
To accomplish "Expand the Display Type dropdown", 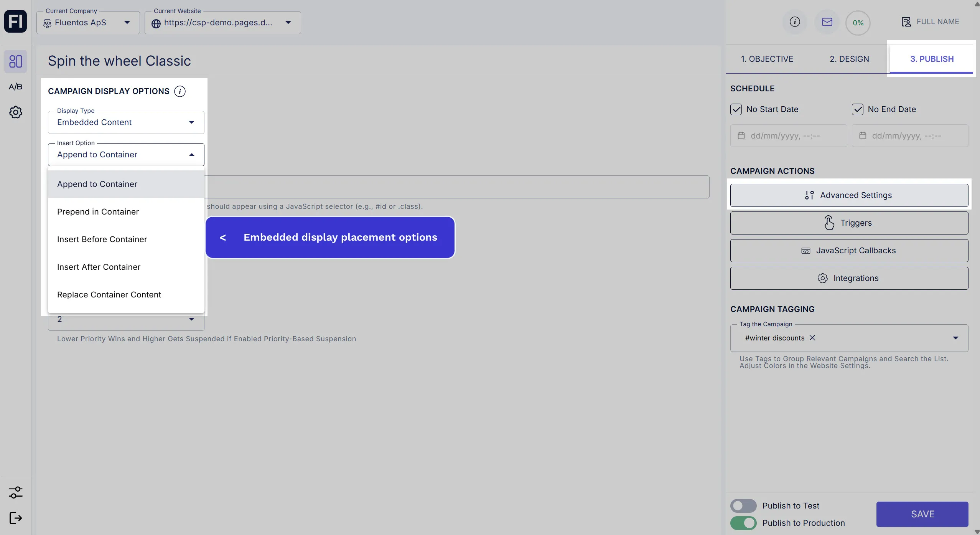I will pyautogui.click(x=126, y=122).
